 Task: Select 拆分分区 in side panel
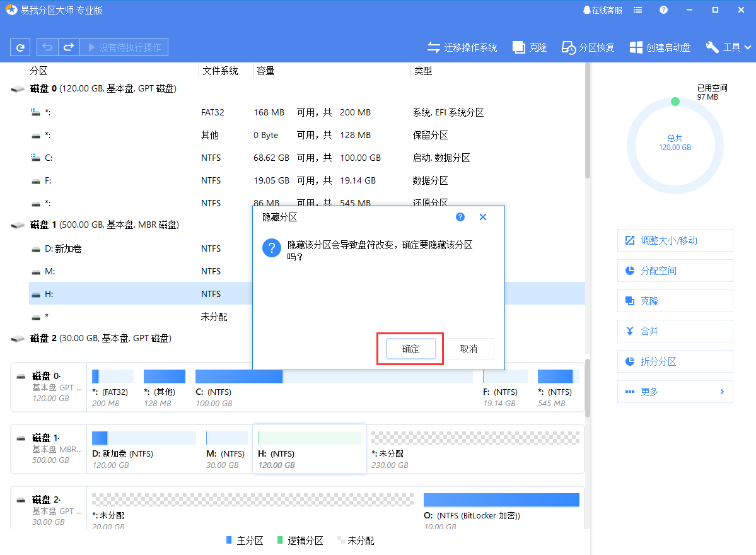point(675,361)
